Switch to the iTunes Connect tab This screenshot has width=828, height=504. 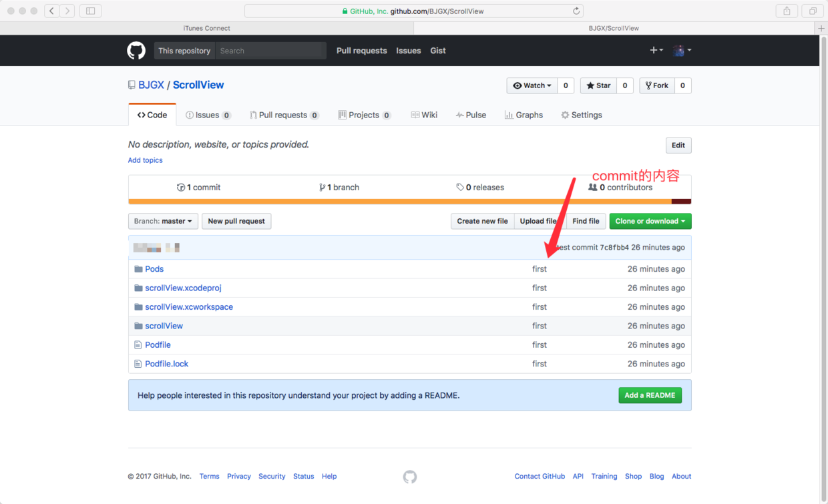pyautogui.click(x=207, y=28)
